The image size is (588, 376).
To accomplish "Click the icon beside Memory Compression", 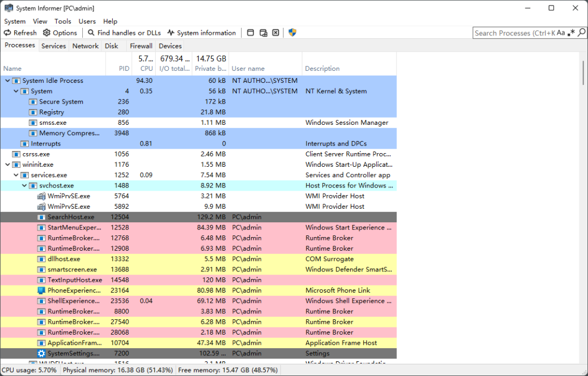I will click(x=33, y=133).
